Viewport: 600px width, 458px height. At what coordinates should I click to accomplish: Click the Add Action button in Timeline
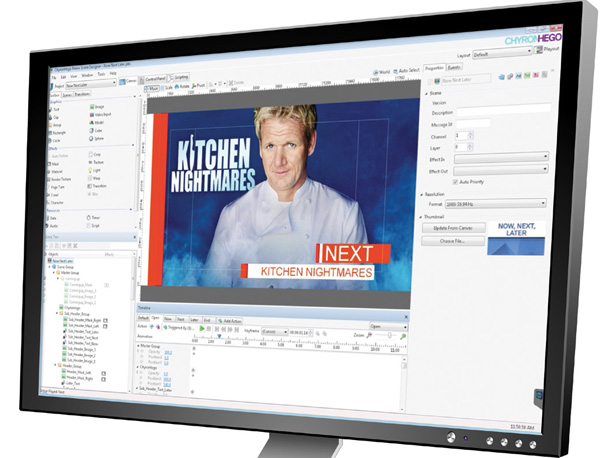click(x=229, y=320)
